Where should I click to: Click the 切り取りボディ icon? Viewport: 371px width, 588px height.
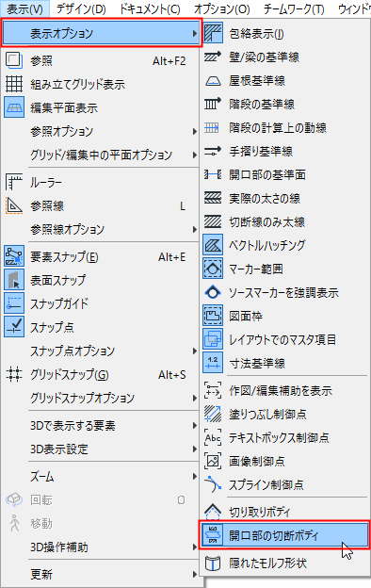213,511
